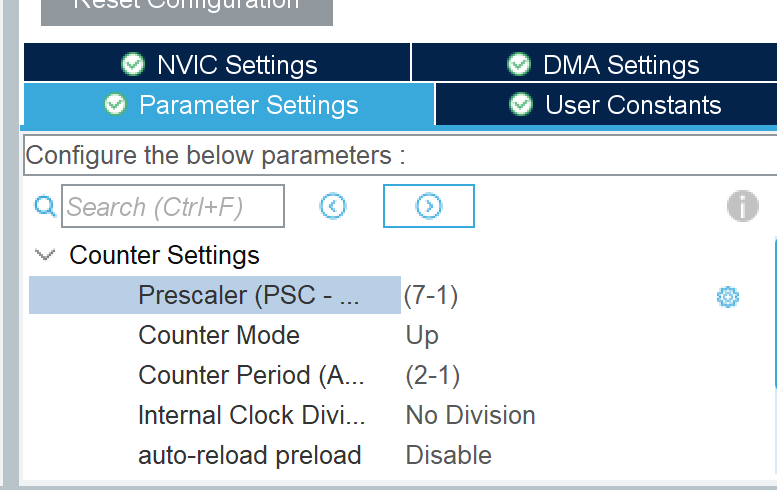Screen dimensions: 777x491
Task: Open Internal Clock Division value dropdown
Action: click(470, 415)
